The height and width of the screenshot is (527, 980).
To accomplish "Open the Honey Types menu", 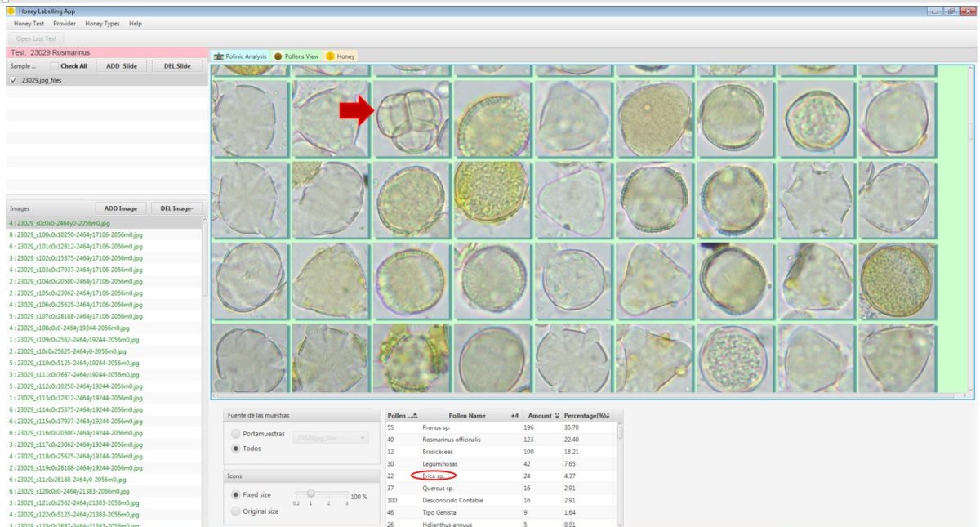I will pos(102,24).
